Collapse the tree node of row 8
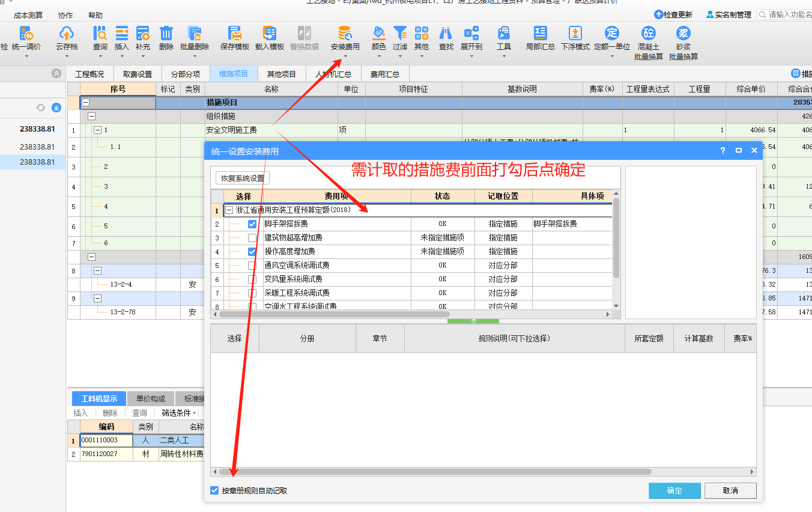Viewport: 812px width, 512px height. pyautogui.click(x=97, y=271)
